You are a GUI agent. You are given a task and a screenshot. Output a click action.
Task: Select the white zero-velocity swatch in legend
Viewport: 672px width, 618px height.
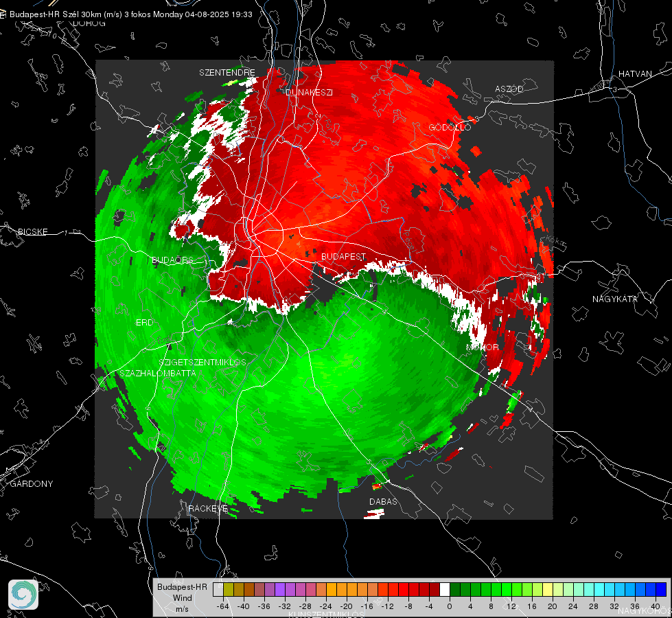coord(445,589)
